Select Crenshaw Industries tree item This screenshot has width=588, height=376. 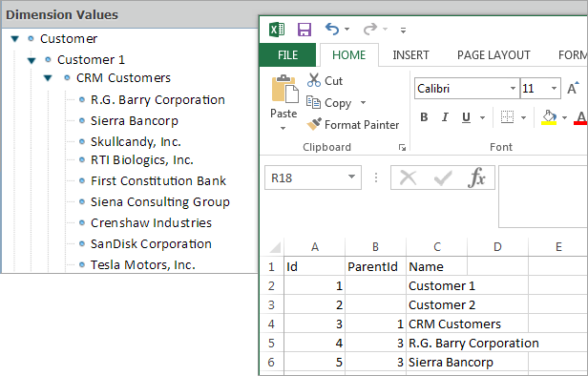(151, 222)
